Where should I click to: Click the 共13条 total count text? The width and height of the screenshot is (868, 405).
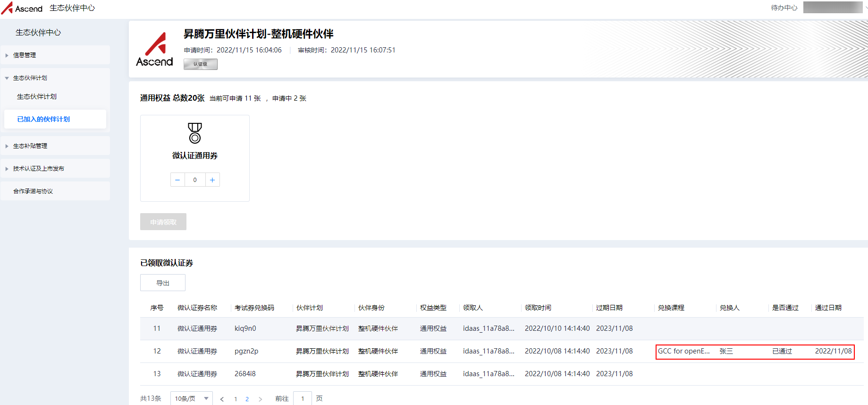151,398
